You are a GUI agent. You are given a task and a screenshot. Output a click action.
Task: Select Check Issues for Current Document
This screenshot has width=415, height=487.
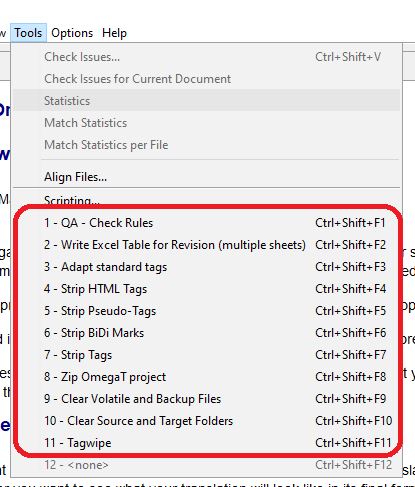(x=207, y=79)
